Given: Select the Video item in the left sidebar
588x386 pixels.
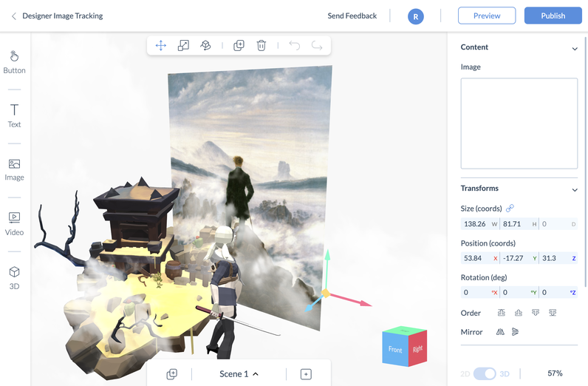Looking at the screenshot, I should click(x=14, y=223).
